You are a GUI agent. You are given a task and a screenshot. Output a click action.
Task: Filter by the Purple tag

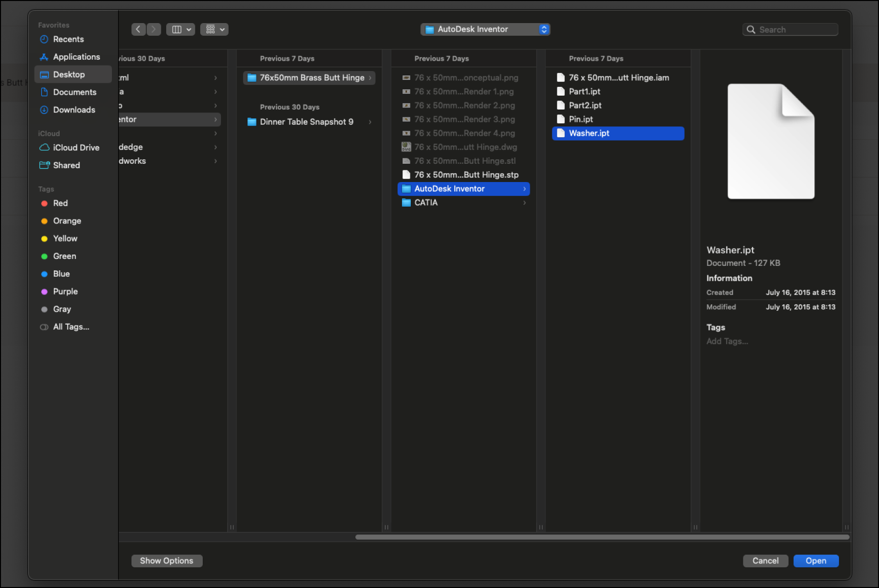[65, 292]
